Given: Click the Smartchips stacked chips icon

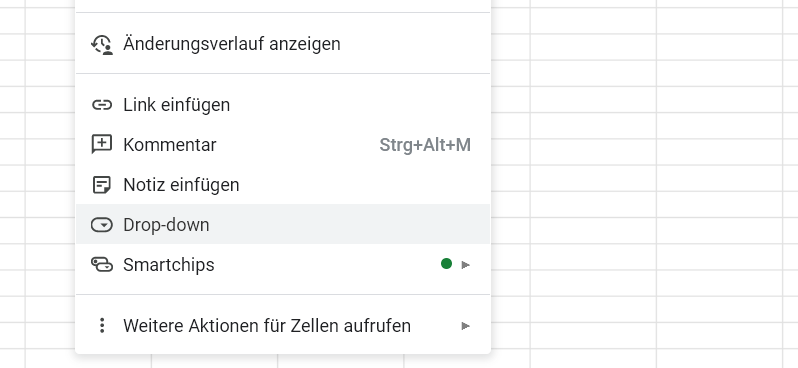Looking at the screenshot, I should (102, 265).
